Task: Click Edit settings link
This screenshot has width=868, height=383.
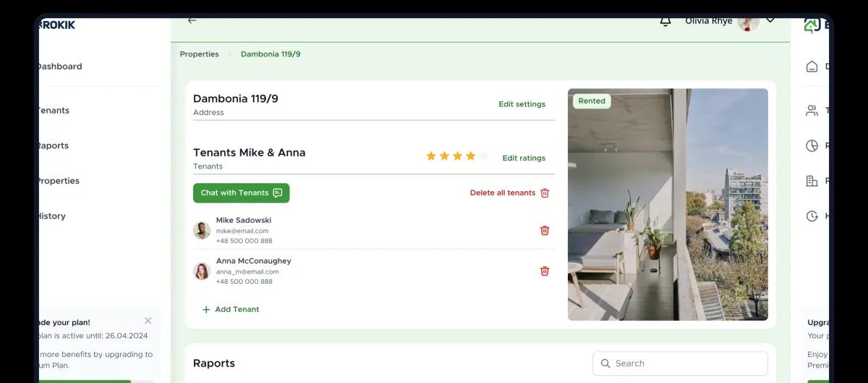Action: [x=522, y=104]
